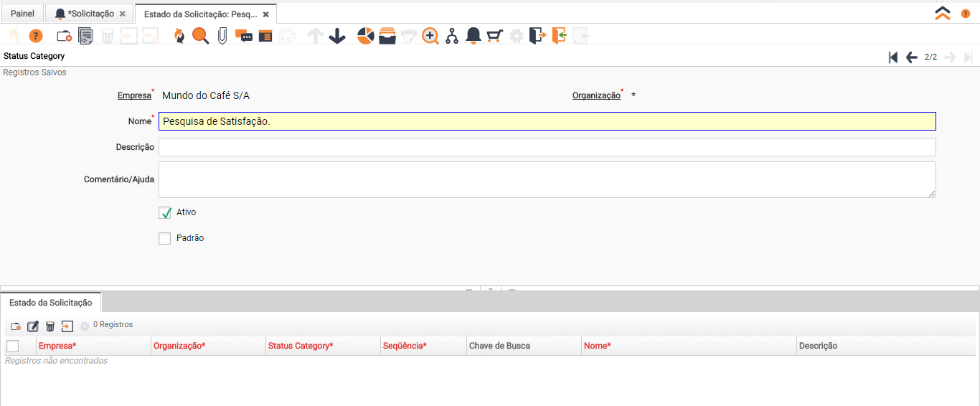This screenshot has width=980, height=406.
Task: Click the orange Help question mark toolbar icon
Action: click(x=35, y=36)
